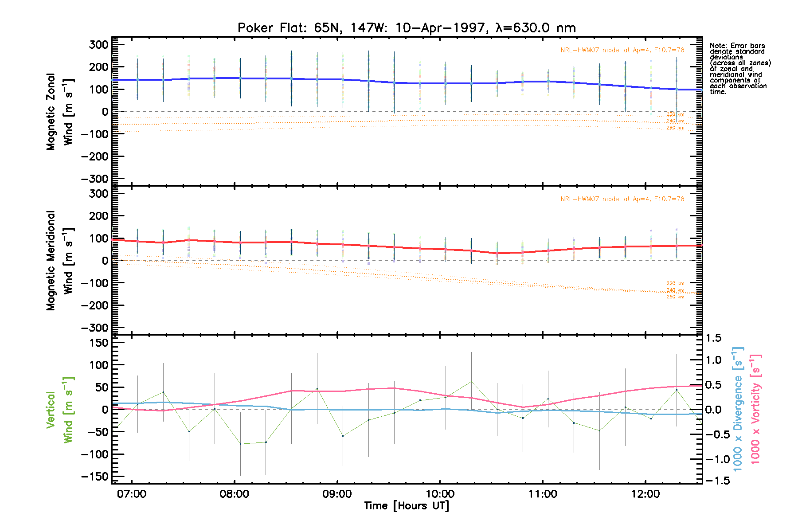Image resolution: width=798 pixels, height=532 pixels.
Task: Click the top 1.5 right-axis tick label
Action: coord(713,338)
